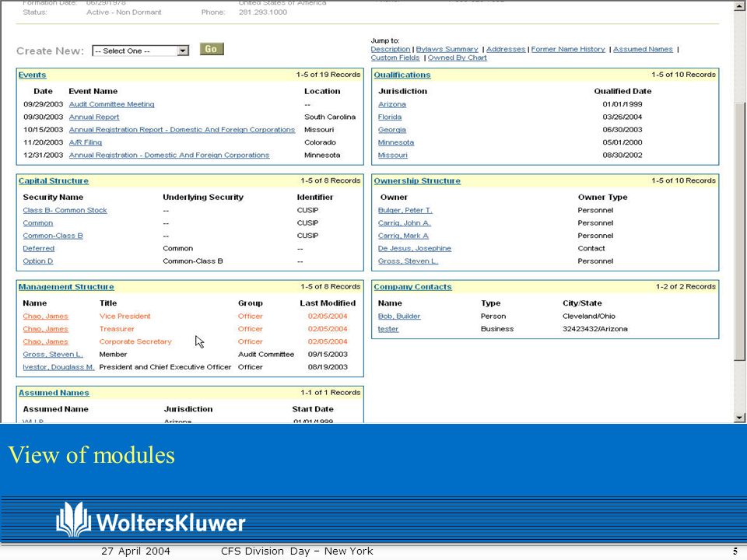Open the Deferred security
The width and height of the screenshot is (747, 560).
click(x=39, y=249)
